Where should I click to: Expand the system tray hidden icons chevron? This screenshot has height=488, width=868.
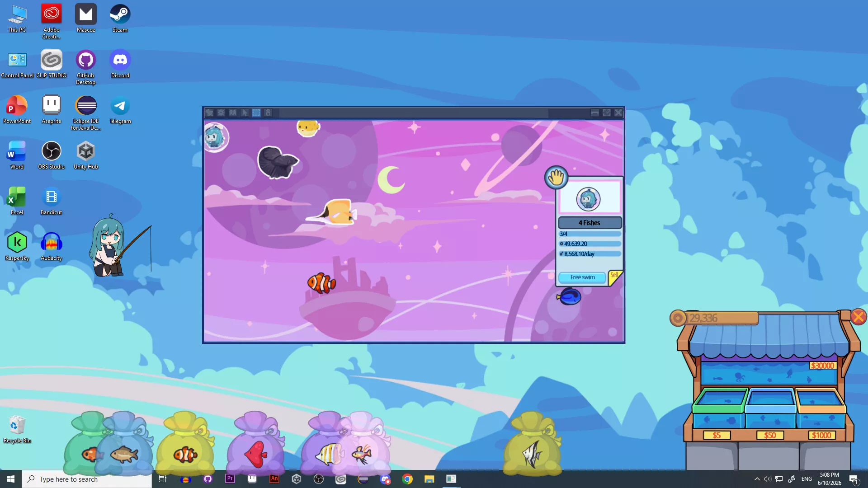tap(757, 479)
